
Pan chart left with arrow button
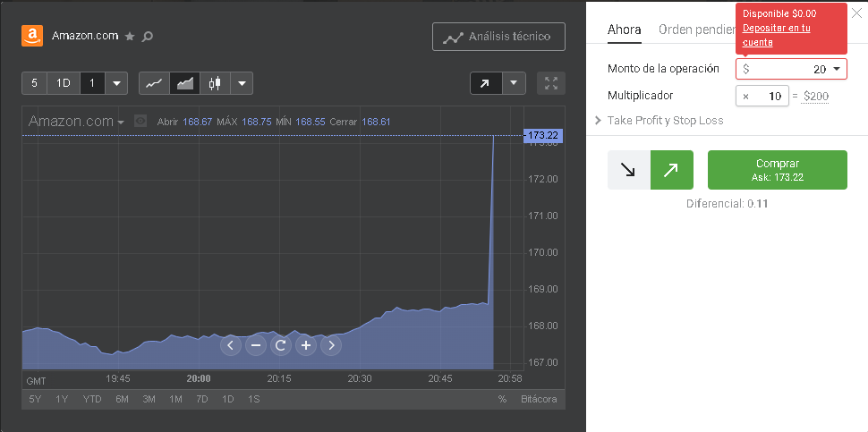coord(231,346)
